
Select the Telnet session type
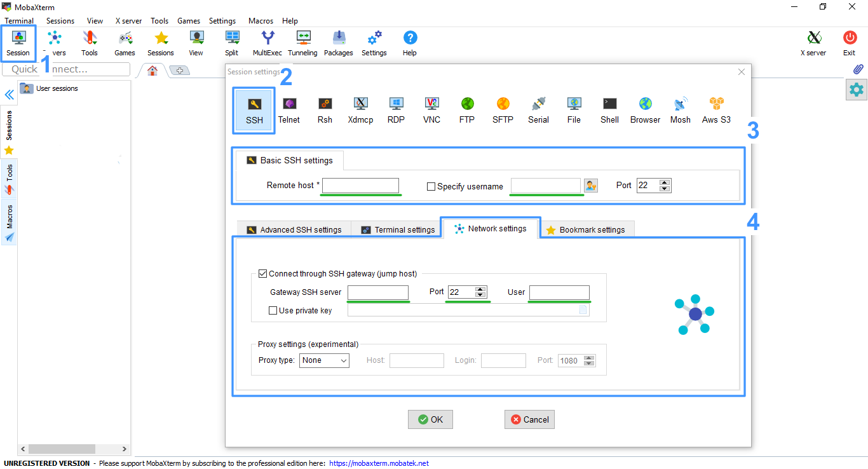[289, 111]
